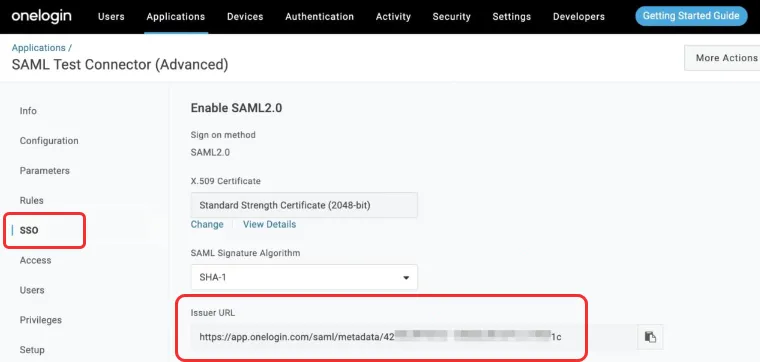Image resolution: width=760 pixels, height=362 pixels.
Task: Select the Configuration sidebar tab
Action: [49, 141]
